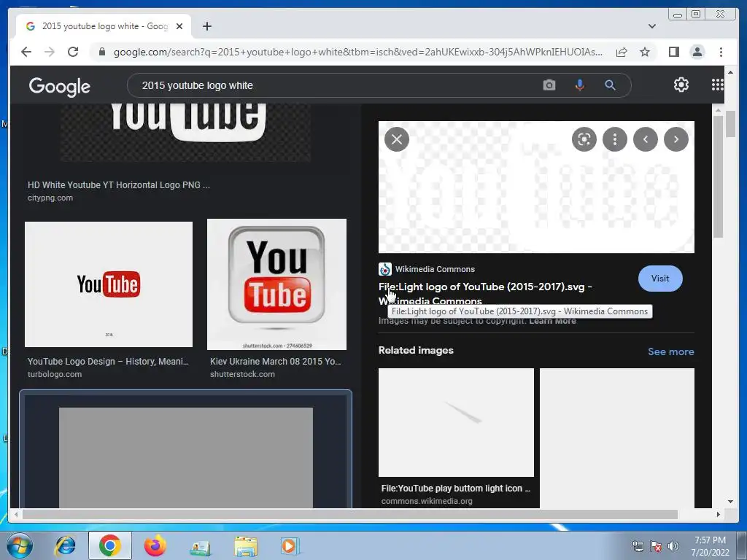The image size is (747, 560).
Task: Open Windows Explorer folder from taskbar
Action: click(245, 545)
